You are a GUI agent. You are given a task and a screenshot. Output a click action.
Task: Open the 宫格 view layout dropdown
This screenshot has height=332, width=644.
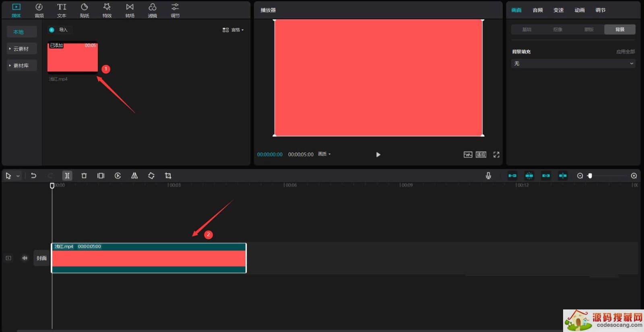click(x=233, y=30)
